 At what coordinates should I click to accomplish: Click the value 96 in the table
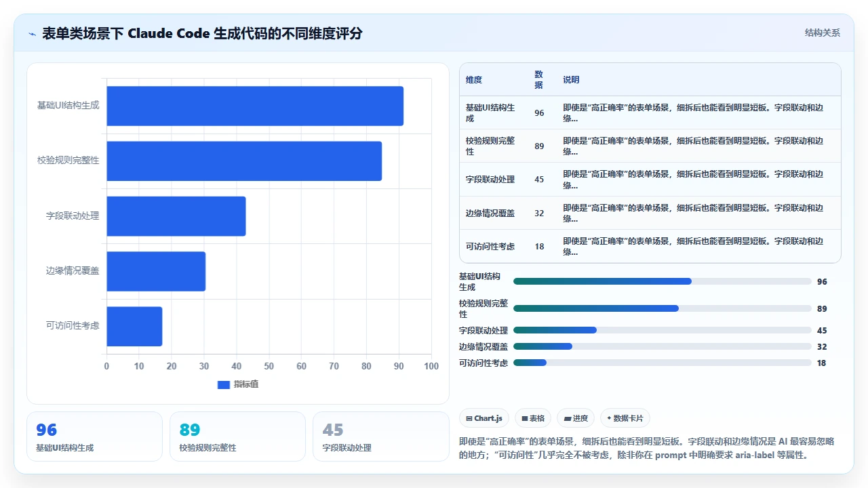(539, 113)
